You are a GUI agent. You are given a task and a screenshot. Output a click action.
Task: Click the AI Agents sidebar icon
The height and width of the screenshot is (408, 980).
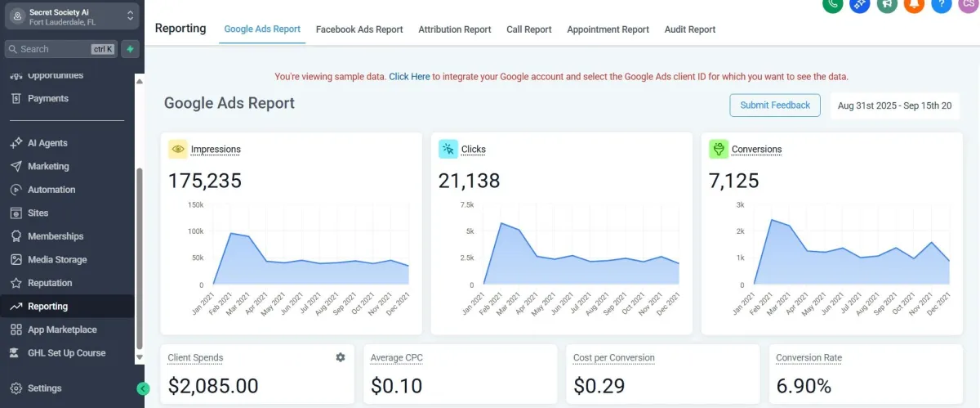click(16, 143)
